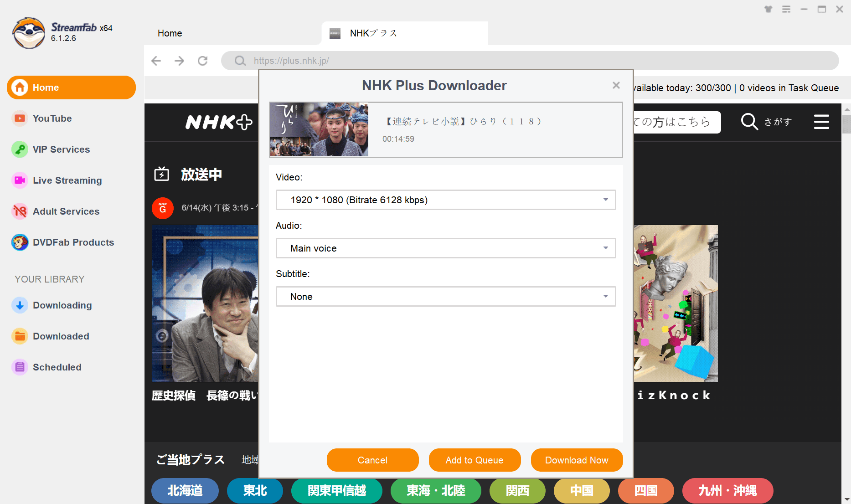Viewport: 851px width, 504px height.
Task: Click the 放送中 broadcast icon
Action: [x=162, y=174]
